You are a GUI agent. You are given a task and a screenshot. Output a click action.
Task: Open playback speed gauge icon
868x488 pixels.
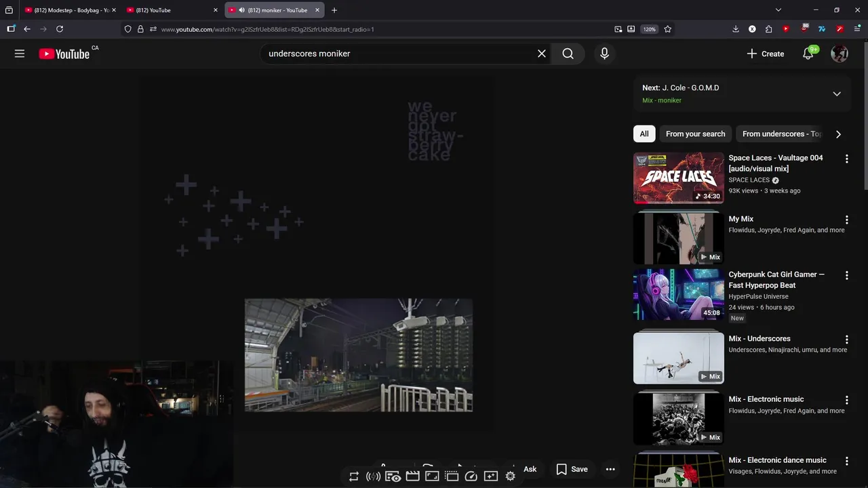(x=471, y=476)
